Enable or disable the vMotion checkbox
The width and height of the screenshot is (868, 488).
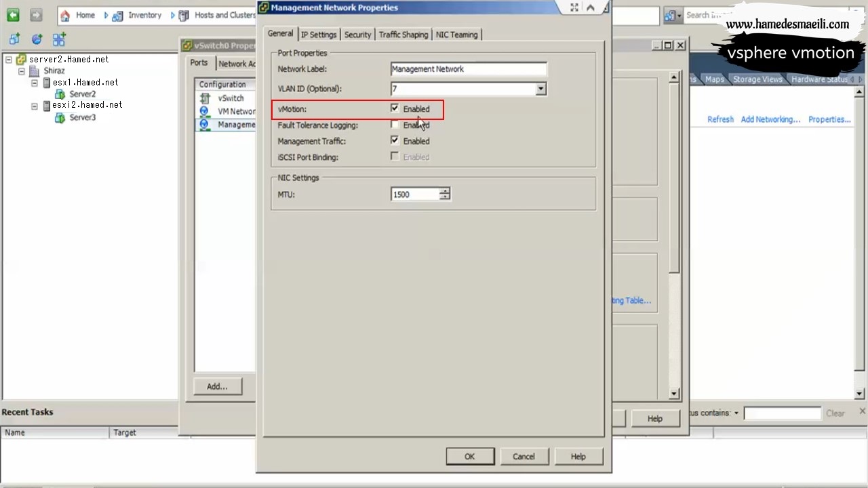[x=395, y=108]
